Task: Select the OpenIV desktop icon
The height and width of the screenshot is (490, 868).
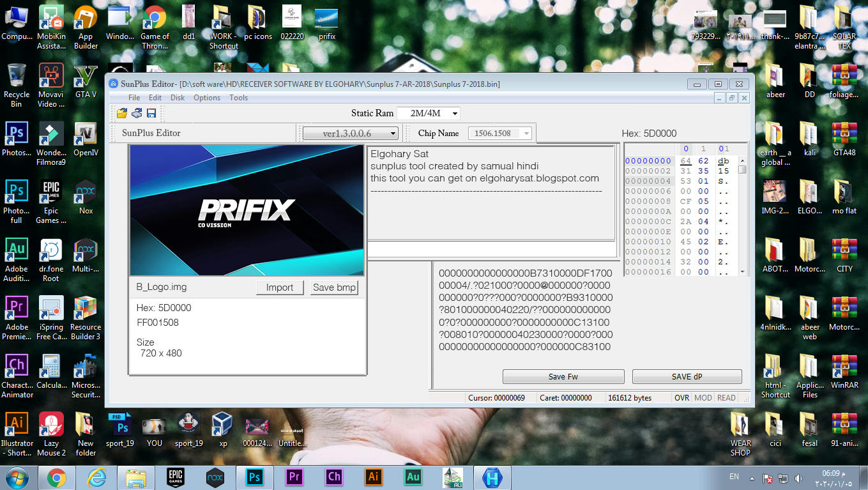Action: (86, 139)
